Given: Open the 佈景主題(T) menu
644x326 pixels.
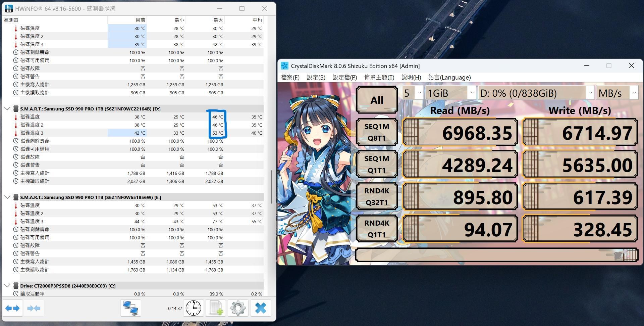Looking at the screenshot, I should (x=379, y=77).
